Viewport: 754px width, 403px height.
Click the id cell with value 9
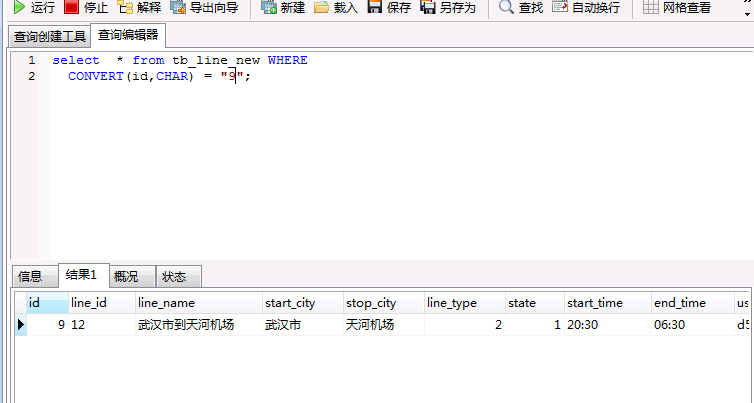coord(47,325)
